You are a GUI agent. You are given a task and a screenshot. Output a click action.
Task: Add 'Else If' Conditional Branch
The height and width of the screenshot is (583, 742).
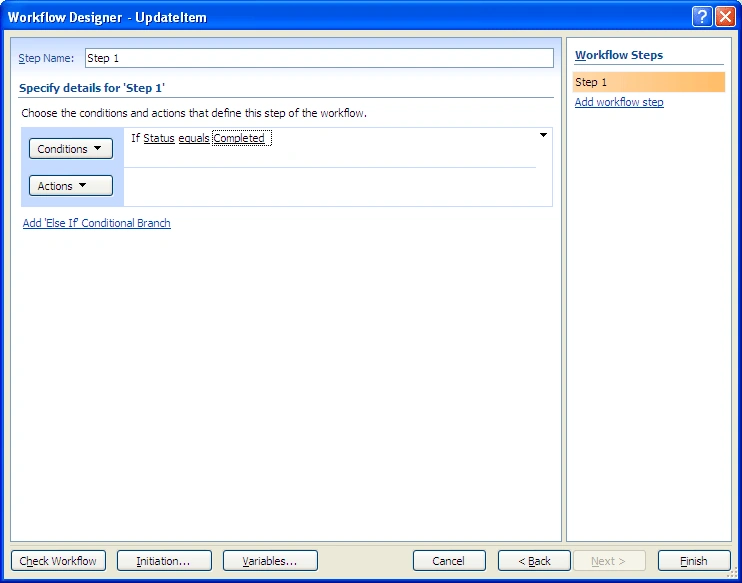tap(97, 223)
